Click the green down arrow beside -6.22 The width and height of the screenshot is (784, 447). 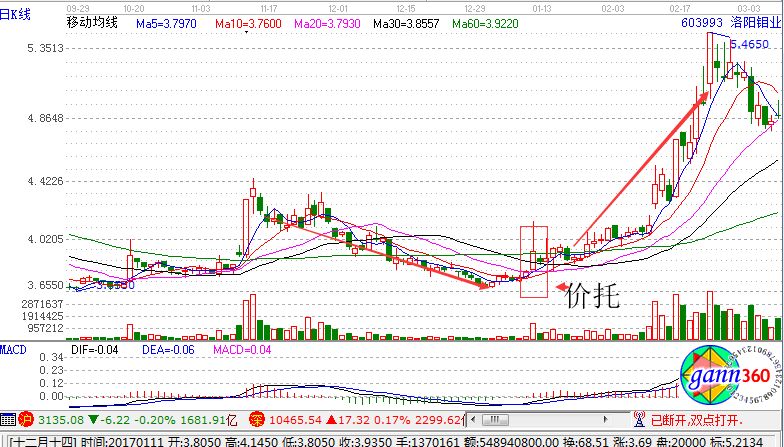click(x=92, y=421)
